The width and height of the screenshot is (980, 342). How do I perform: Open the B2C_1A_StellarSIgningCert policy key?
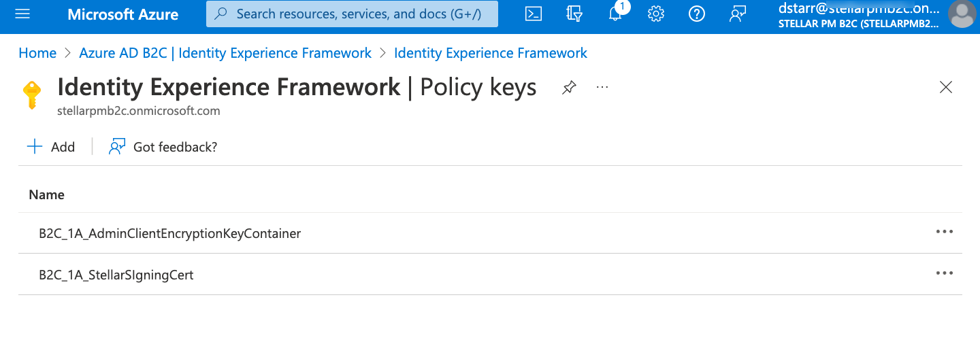tap(116, 275)
